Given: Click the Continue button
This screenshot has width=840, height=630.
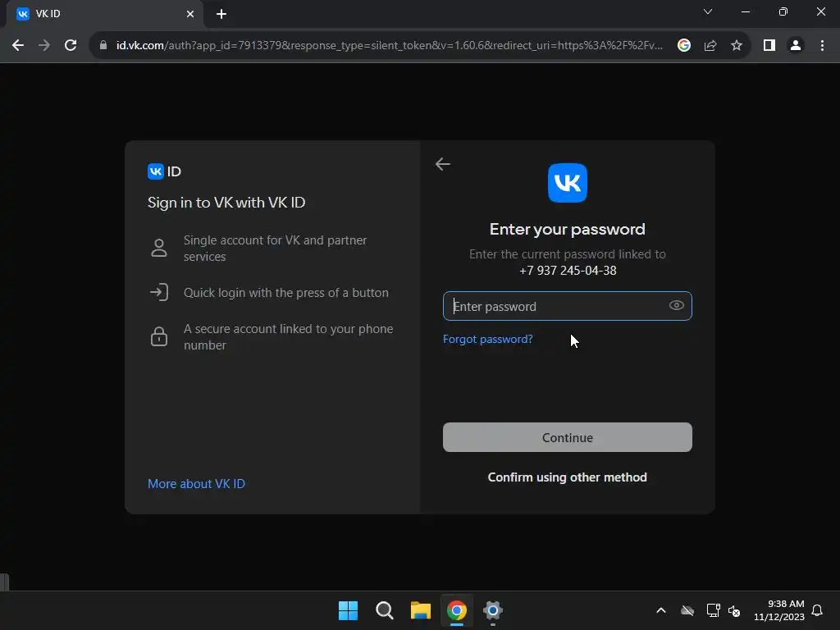Looking at the screenshot, I should (x=568, y=437).
